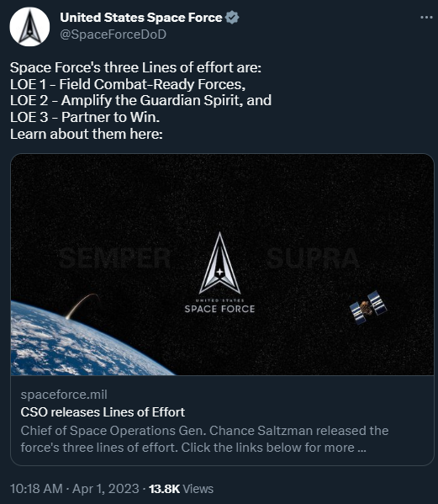Click the blue verified badge

pos(232,18)
